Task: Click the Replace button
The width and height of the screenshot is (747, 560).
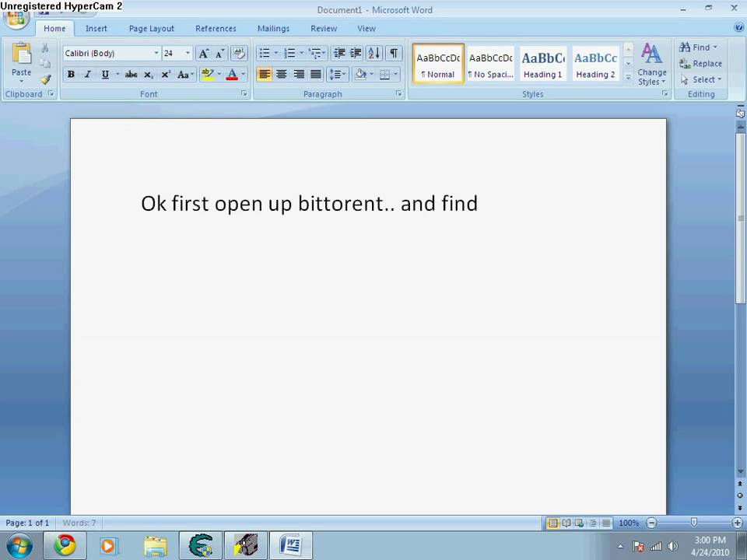Action: tap(700, 63)
